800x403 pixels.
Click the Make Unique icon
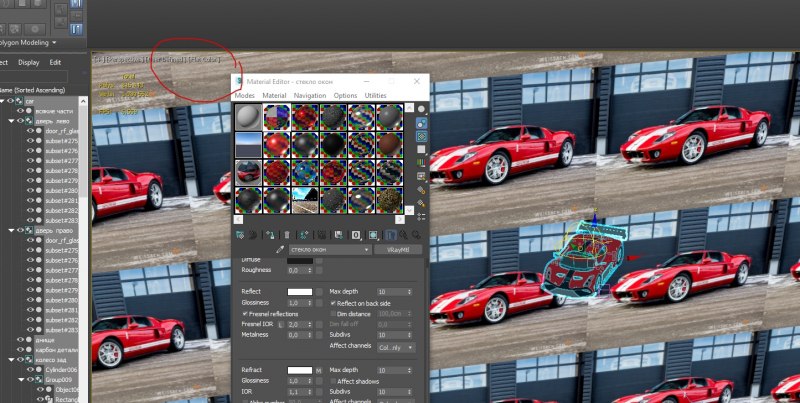click(x=322, y=235)
